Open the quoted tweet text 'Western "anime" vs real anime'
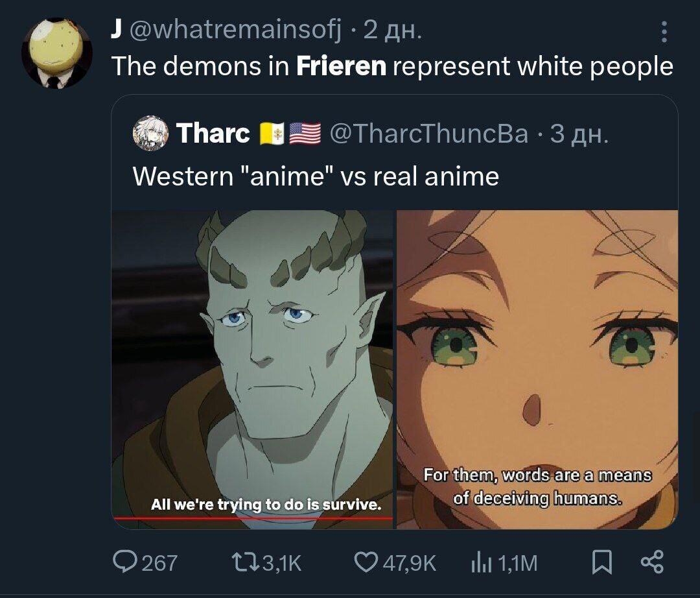This screenshot has height=598, width=700. click(316, 176)
